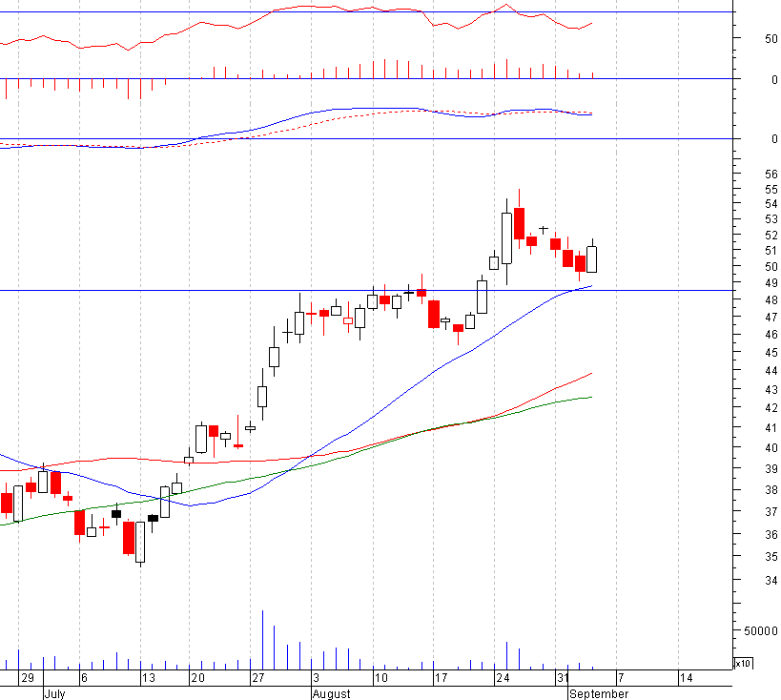Image resolution: width=781 pixels, height=700 pixels.
Task: Click the 52 price axis label
Action: pyautogui.click(x=771, y=236)
